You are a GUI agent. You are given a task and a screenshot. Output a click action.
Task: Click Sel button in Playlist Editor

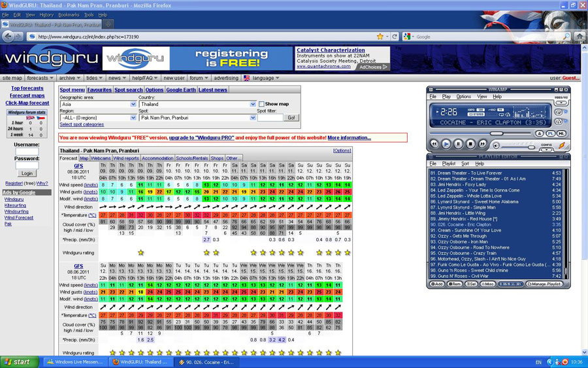471,284
